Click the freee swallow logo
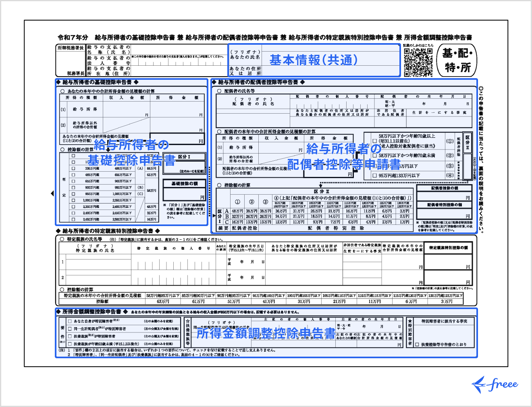532x407 pixels. (x=495, y=384)
